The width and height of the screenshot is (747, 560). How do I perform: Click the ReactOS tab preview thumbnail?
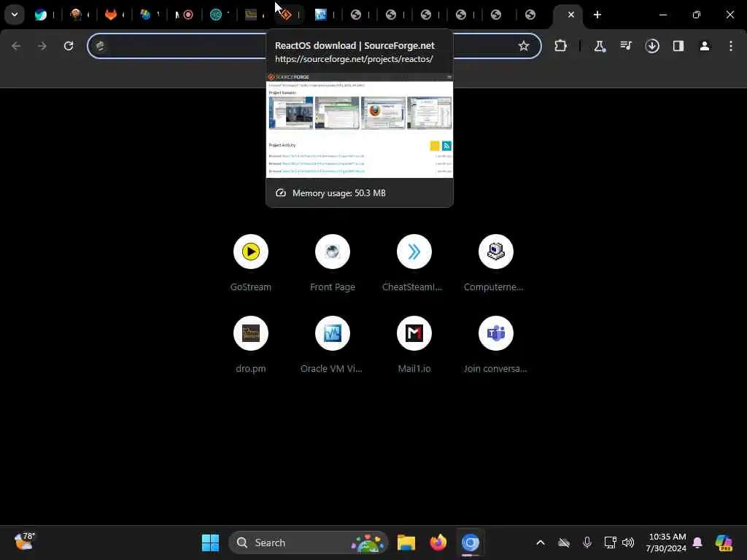(360, 125)
